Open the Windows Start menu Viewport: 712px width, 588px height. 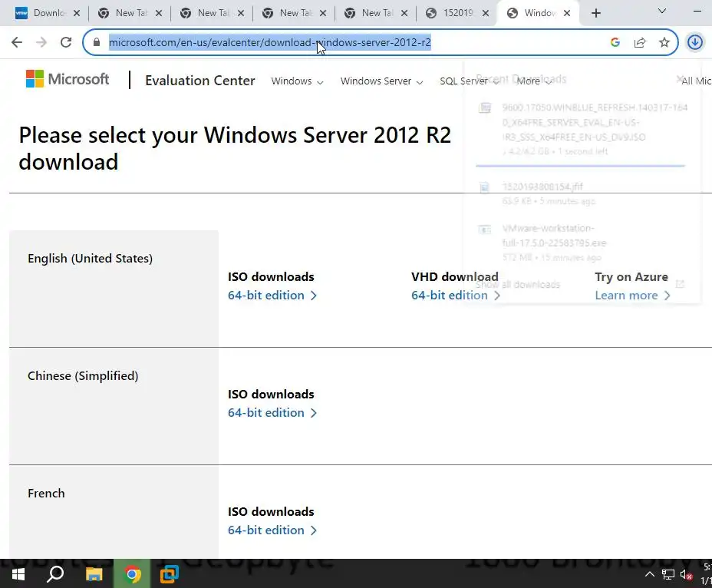(x=18, y=575)
